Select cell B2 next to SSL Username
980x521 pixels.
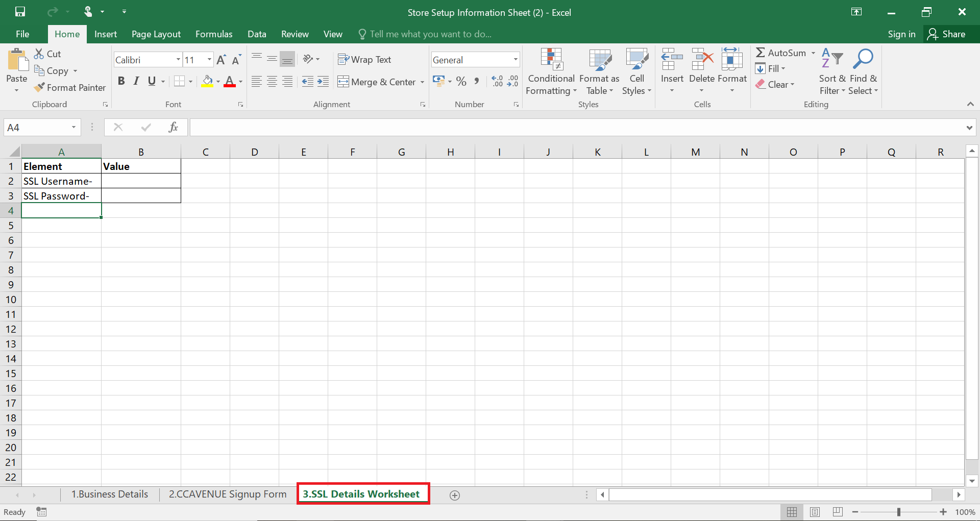(x=141, y=181)
